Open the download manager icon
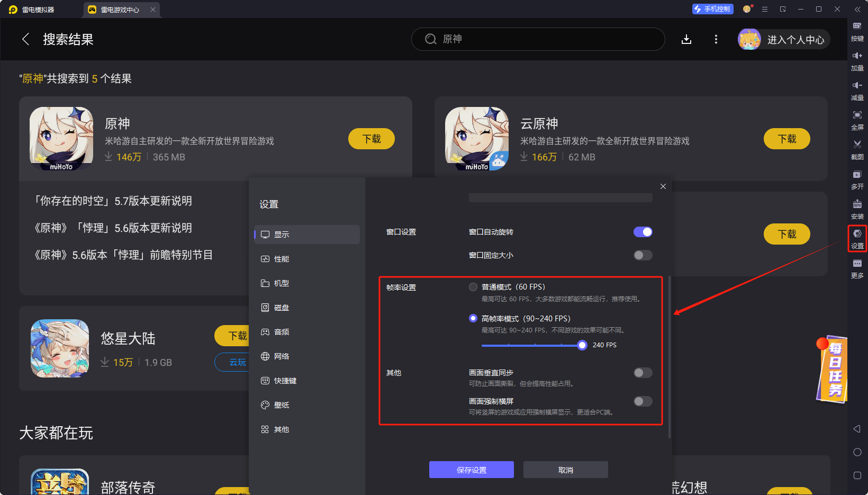 tap(686, 39)
